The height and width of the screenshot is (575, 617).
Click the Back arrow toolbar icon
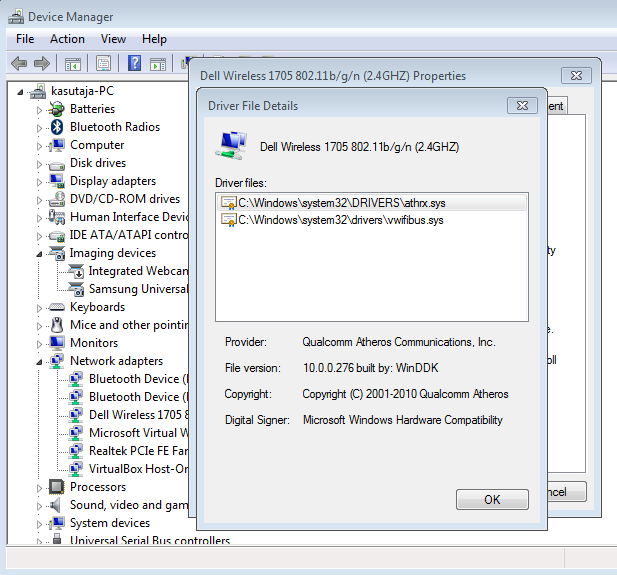coord(19,63)
